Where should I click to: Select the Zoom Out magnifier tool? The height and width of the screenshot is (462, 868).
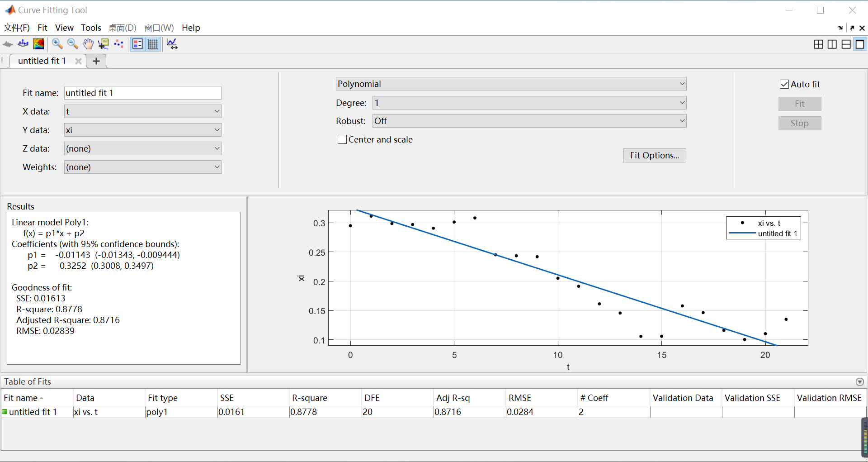72,44
